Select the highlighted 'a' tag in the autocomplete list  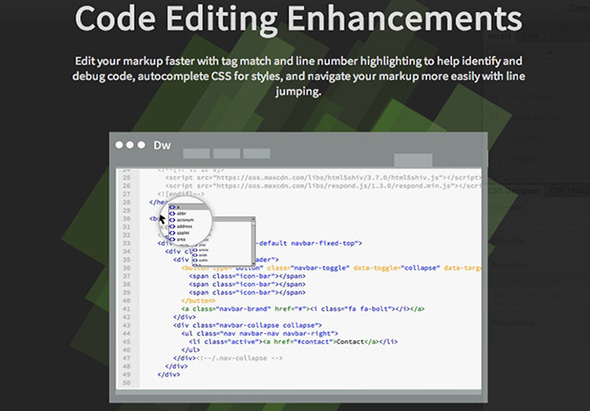coord(188,207)
